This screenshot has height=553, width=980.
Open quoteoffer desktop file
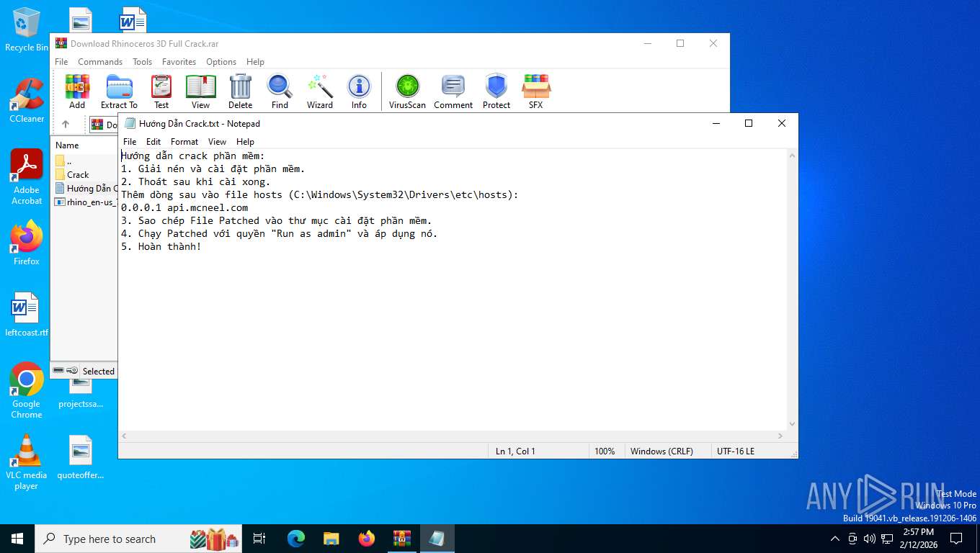pyautogui.click(x=81, y=457)
